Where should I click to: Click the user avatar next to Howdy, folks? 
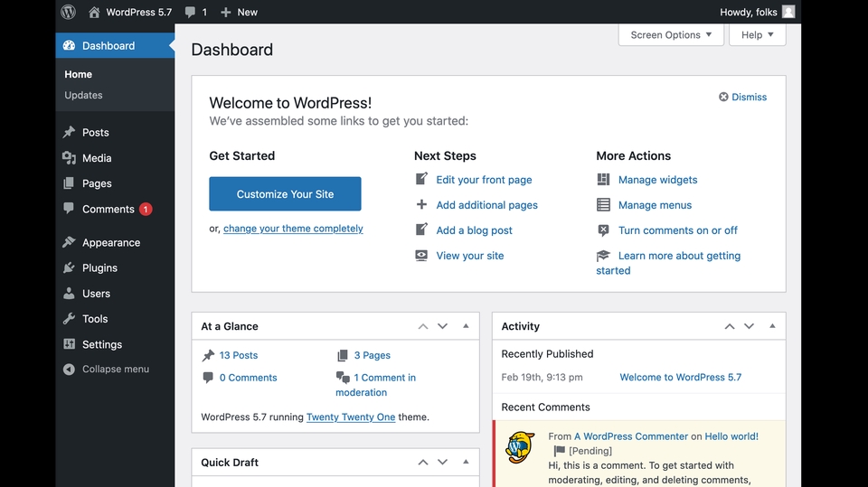(x=788, y=12)
